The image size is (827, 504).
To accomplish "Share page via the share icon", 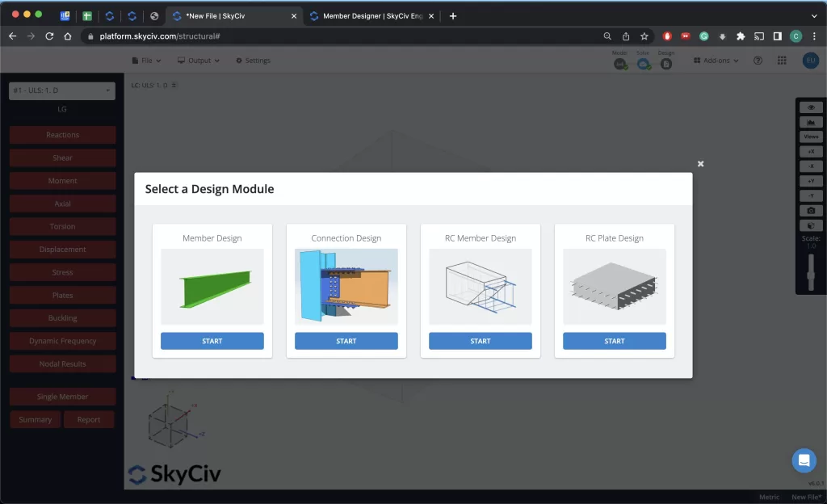I will (626, 36).
